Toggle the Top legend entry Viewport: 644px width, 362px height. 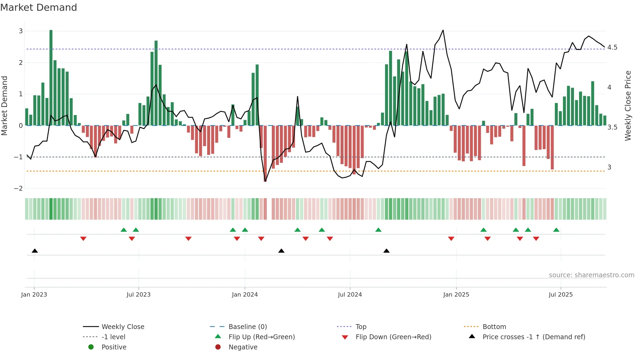point(352,327)
